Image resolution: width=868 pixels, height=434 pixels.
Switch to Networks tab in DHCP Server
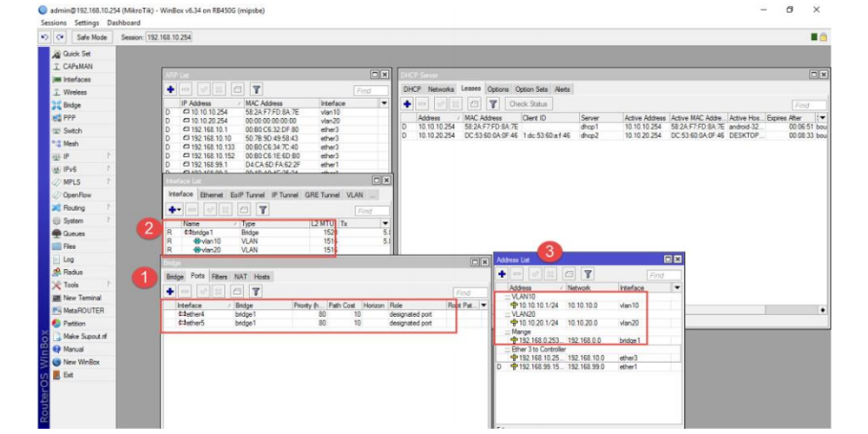(x=441, y=89)
